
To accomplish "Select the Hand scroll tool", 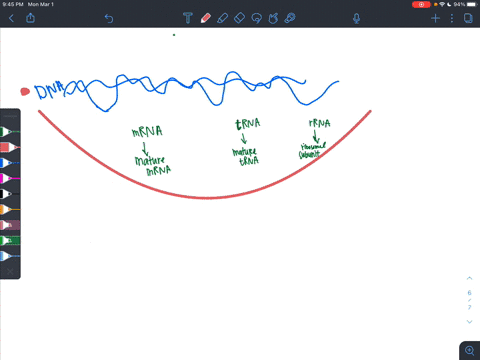I will (273, 18).
